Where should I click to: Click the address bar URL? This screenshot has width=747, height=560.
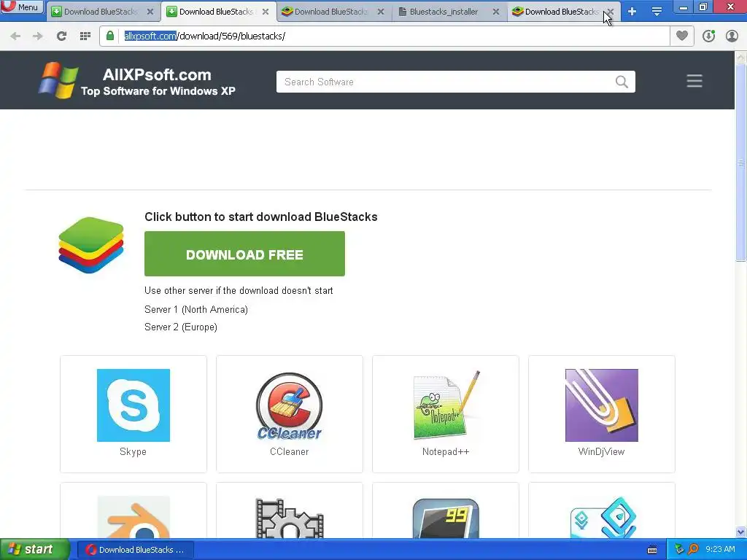[x=205, y=36]
